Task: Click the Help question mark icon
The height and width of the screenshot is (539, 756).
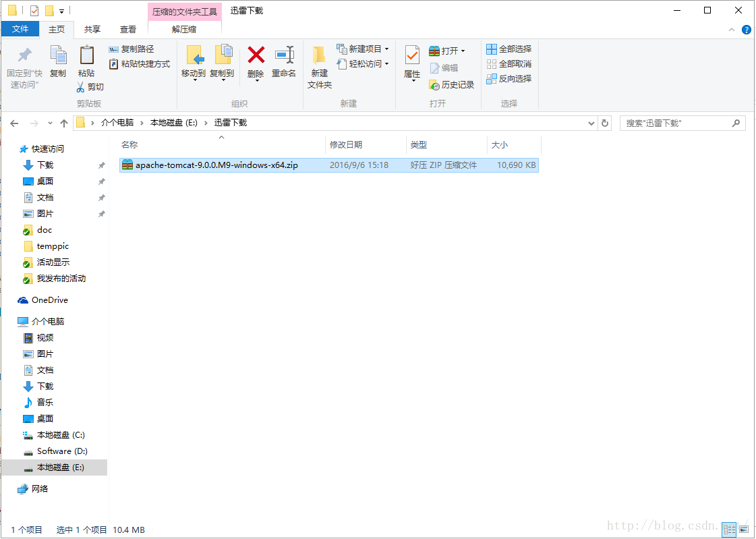Action: pyautogui.click(x=746, y=30)
